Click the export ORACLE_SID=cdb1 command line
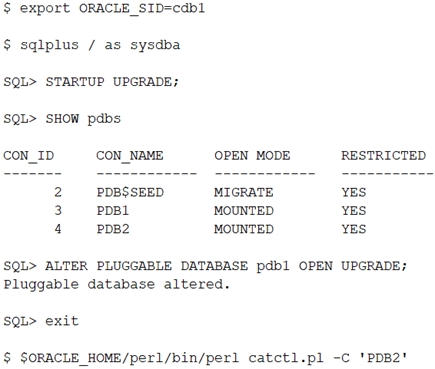This screenshot has height=369, width=435. pyautogui.click(x=104, y=8)
